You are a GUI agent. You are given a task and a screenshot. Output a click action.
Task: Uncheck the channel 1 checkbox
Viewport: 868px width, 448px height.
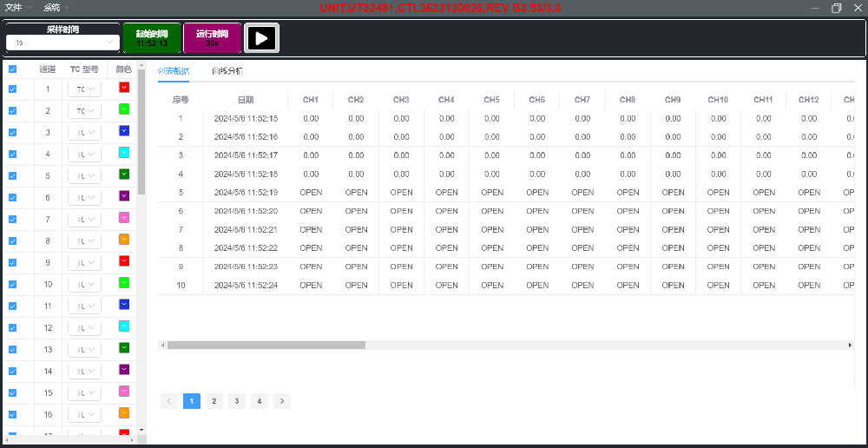point(12,89)
